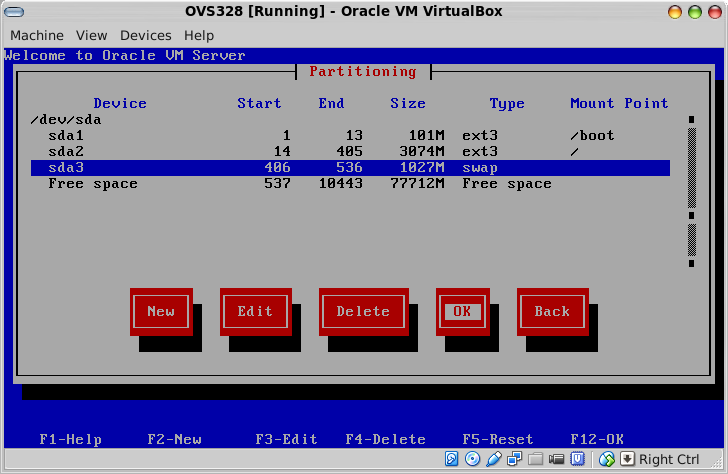Click the Back button

coord(552,312)
